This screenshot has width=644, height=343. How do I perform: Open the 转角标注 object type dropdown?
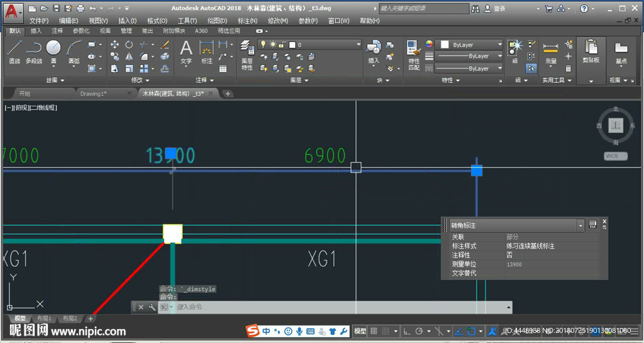coord(580,225)
